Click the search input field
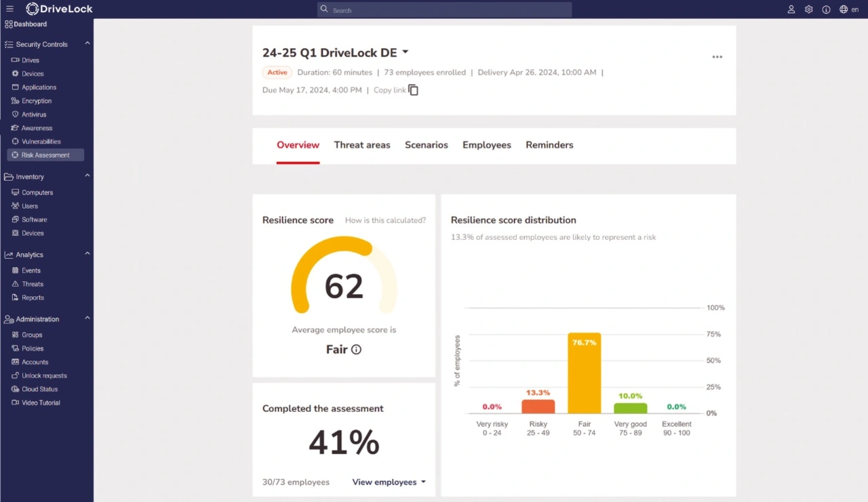 click(x=444, y=10)
